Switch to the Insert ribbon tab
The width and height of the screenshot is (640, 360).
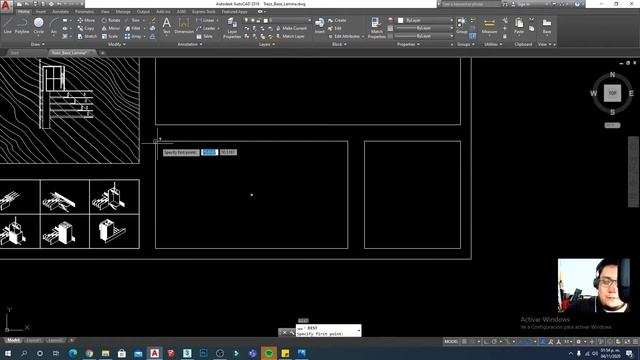click(x=41, y=12)
